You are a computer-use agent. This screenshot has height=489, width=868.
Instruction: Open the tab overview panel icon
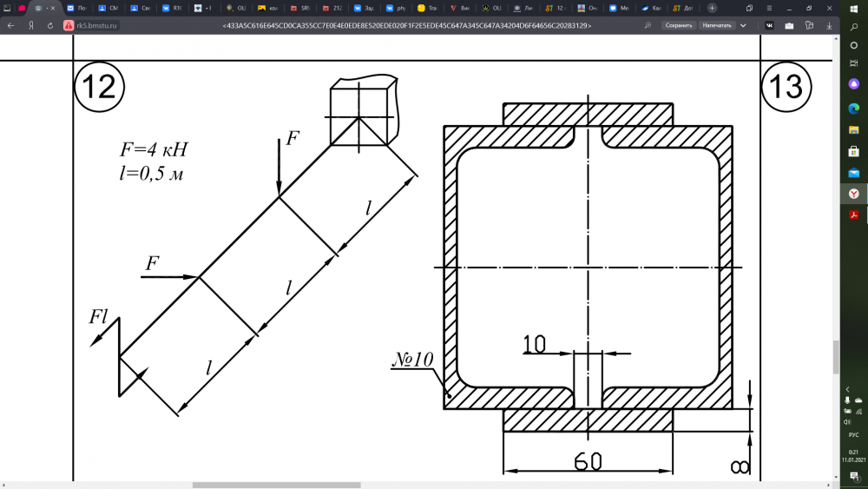pos(749,9)
